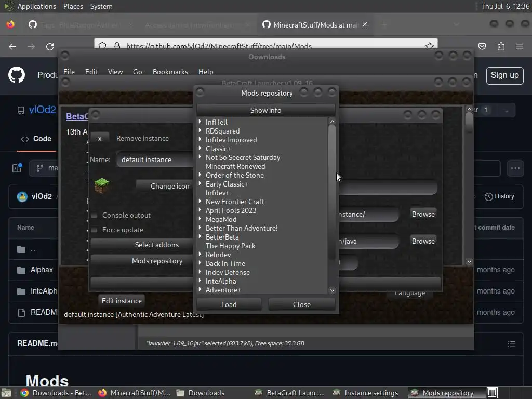
Task: Expand the Classic+ mod arrow
Action: [200, 148]
